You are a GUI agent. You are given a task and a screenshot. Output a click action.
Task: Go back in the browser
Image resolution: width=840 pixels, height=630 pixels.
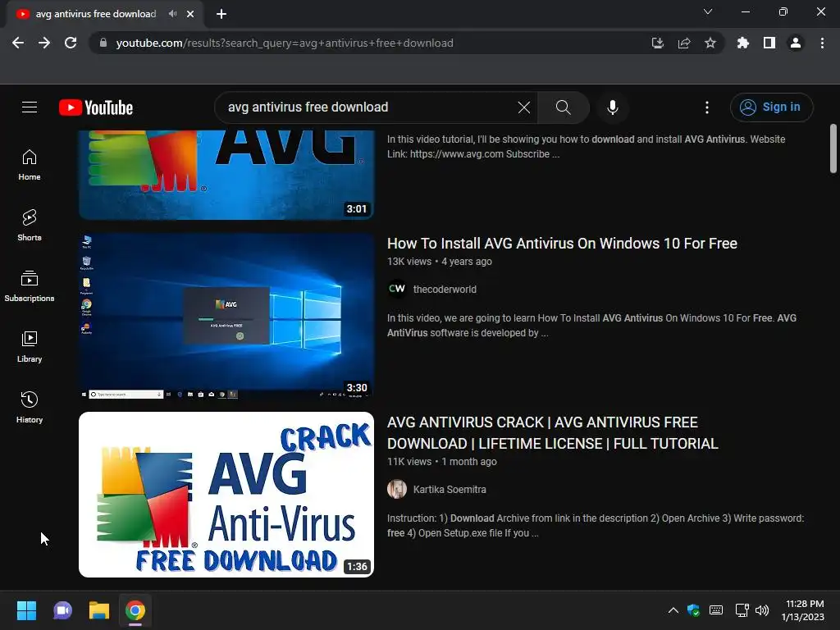coord(18,43)
